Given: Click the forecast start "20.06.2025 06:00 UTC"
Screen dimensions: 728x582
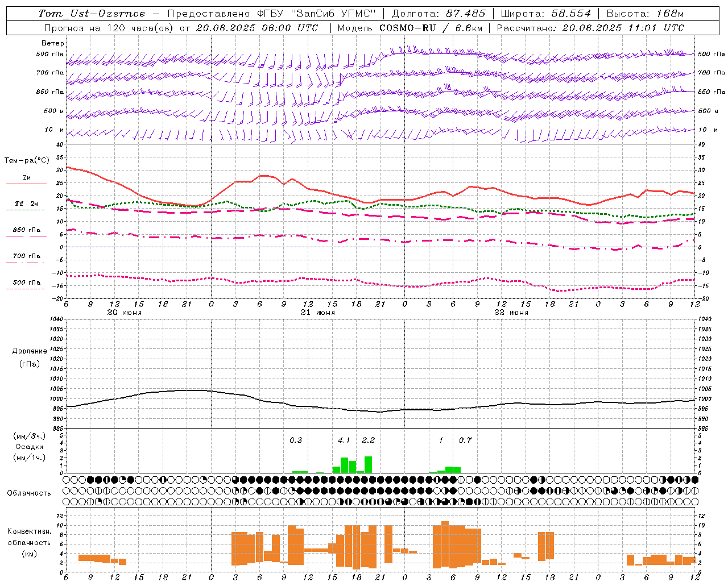Looking at the screenshot, I should (x=257, y=28).
